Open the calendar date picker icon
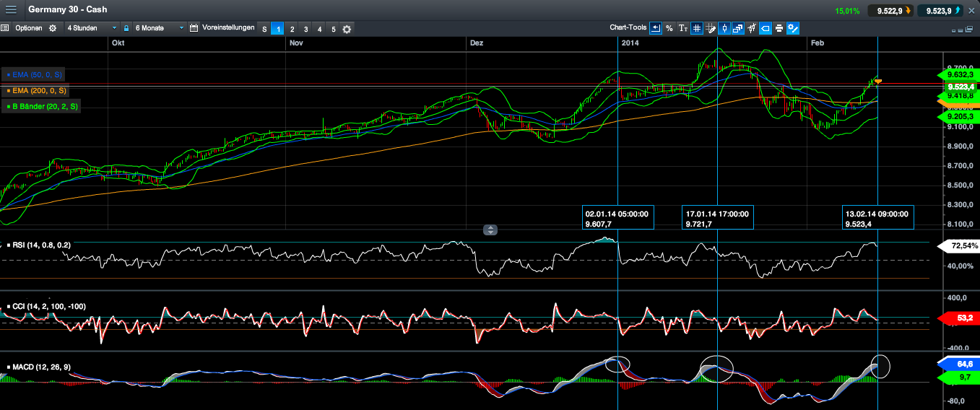This screenshot has width=980, height=410. pos(194,28)
